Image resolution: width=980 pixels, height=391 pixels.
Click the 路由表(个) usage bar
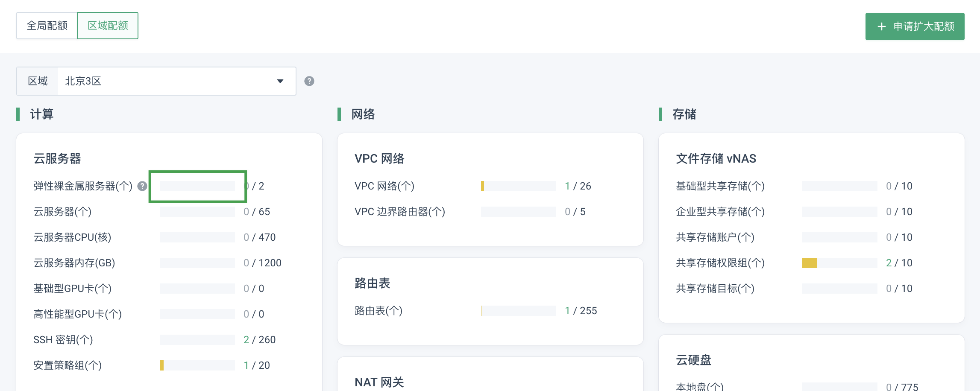519,311
